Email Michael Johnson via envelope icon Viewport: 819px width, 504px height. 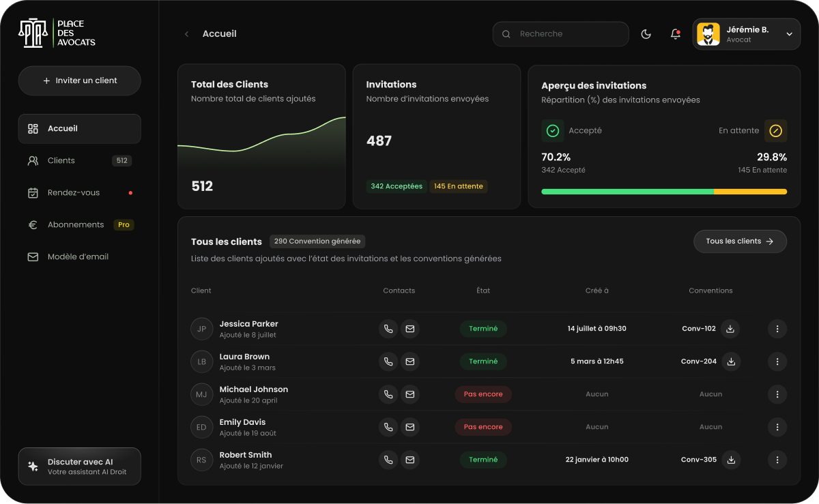click(x=410, y=394)
